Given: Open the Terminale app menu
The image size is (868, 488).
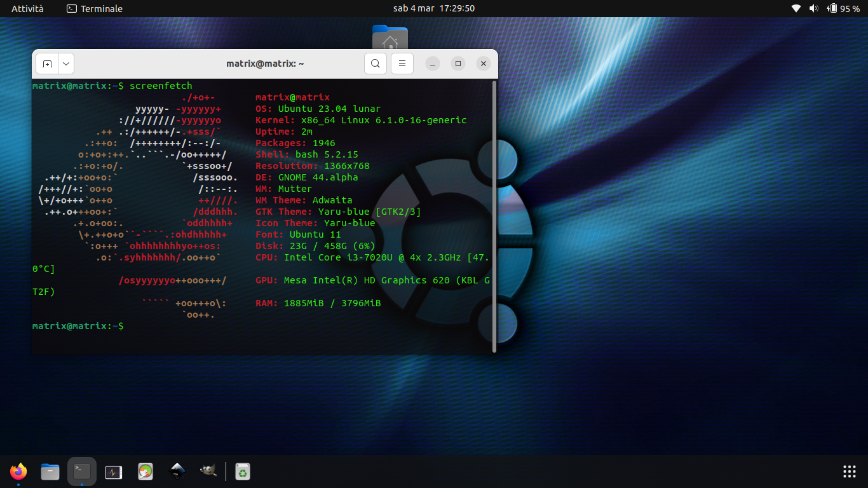Looking at the screenshot, I should tap(95, 8).
